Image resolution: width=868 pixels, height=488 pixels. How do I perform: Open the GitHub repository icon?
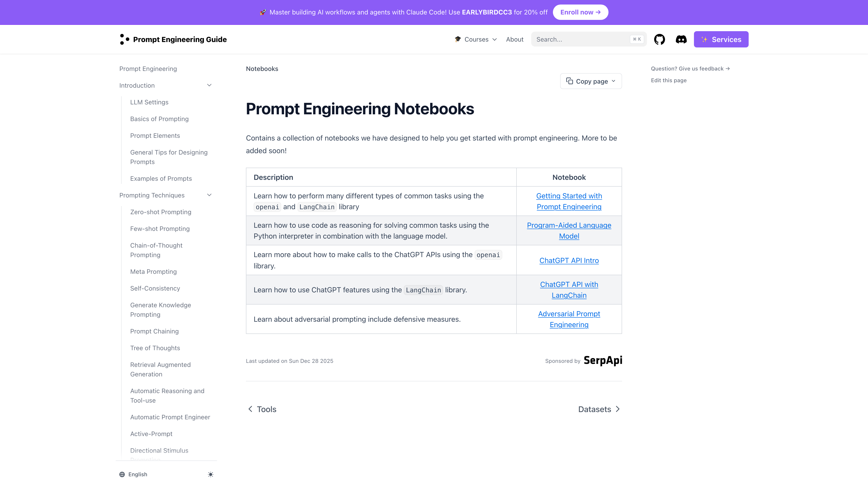659,39
